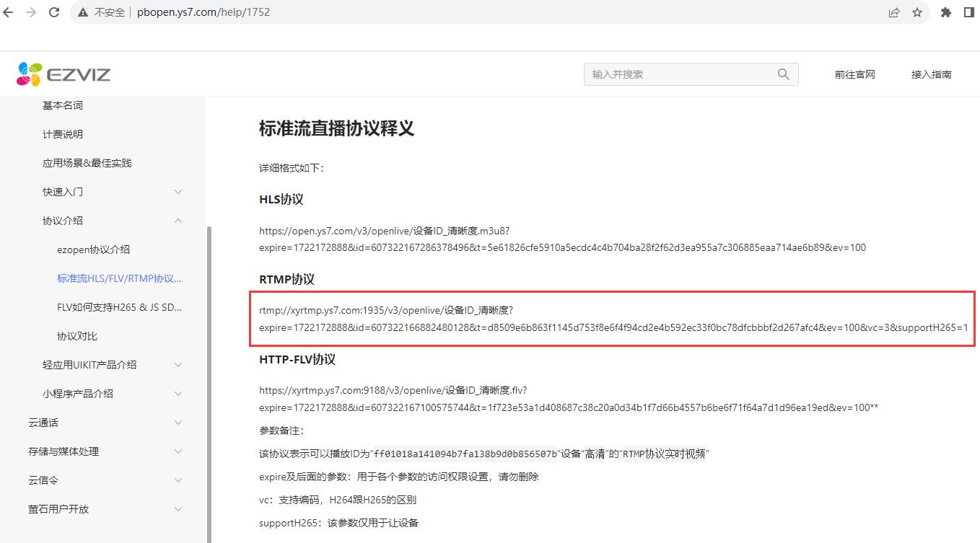Click the xyrtmp.ys7.com:9188 FLV URL line
Viewport: 980px width, 543px height.
(x=393, y=391)
